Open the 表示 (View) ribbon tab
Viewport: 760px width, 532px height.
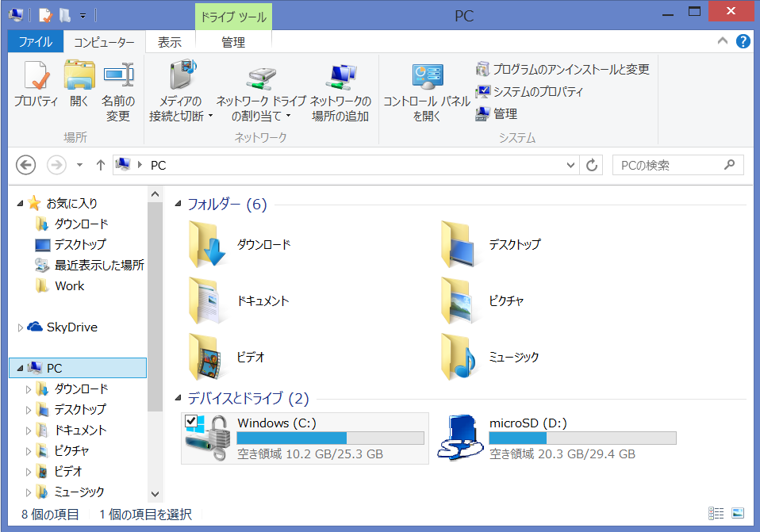pyautogui.click(x=169, y=42)
